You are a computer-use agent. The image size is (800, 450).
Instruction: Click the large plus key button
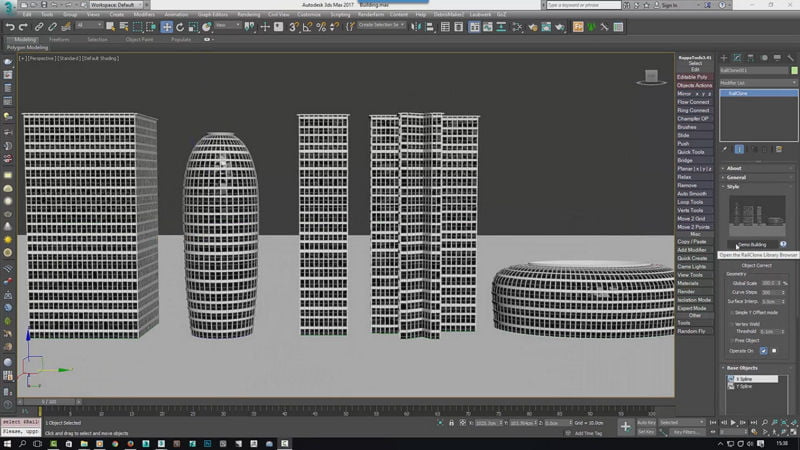[626, 428]
